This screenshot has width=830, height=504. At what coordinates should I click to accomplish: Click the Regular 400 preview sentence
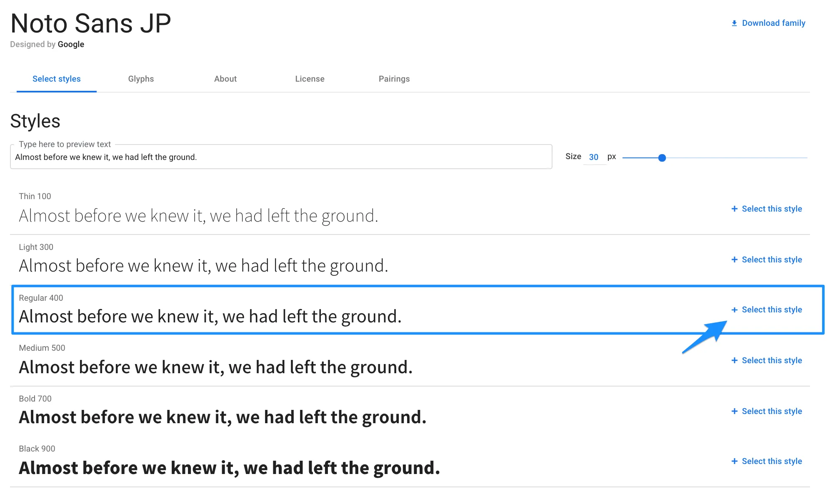coord(210,317)
